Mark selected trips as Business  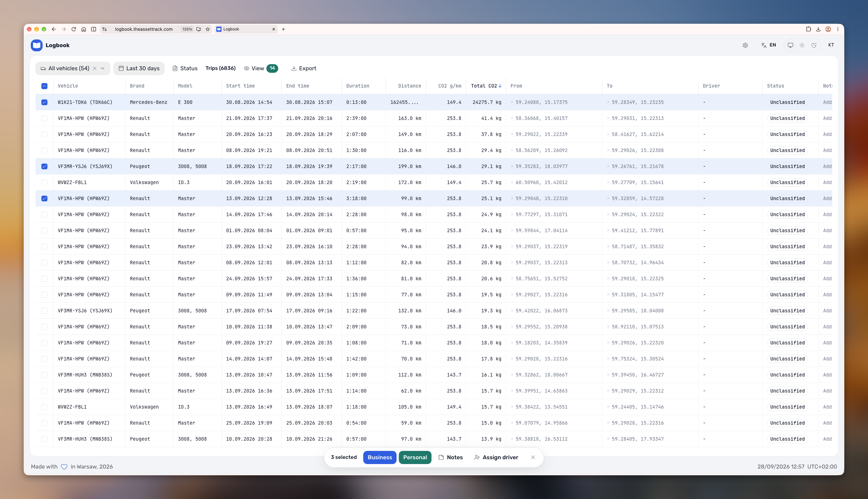[x=380, y=457]
